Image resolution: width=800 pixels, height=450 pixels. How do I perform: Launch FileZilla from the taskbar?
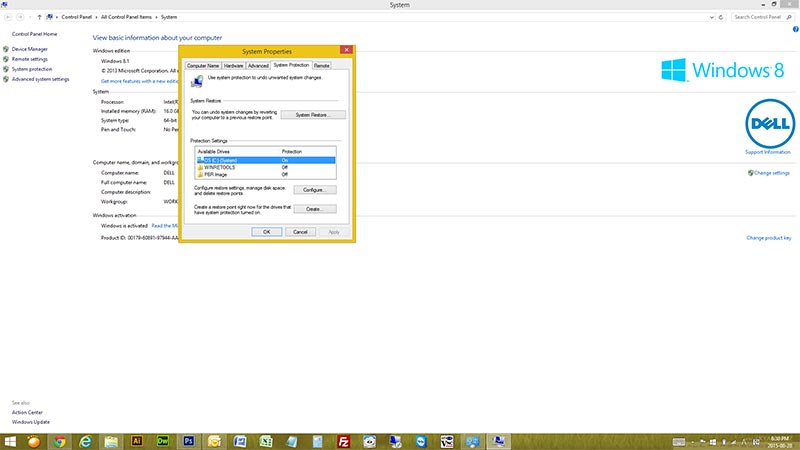tap(343, 441)
